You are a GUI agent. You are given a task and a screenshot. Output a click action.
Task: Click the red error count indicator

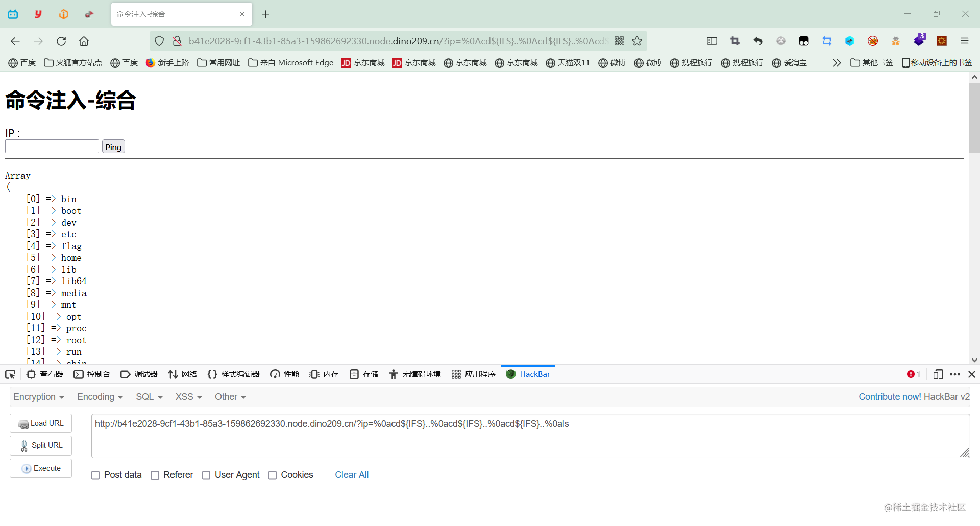913,374
